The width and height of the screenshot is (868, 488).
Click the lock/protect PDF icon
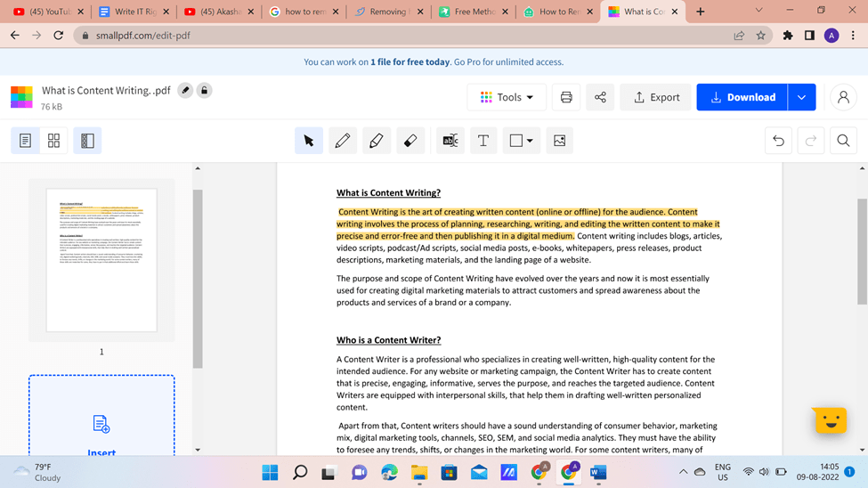tap(204, 90)
